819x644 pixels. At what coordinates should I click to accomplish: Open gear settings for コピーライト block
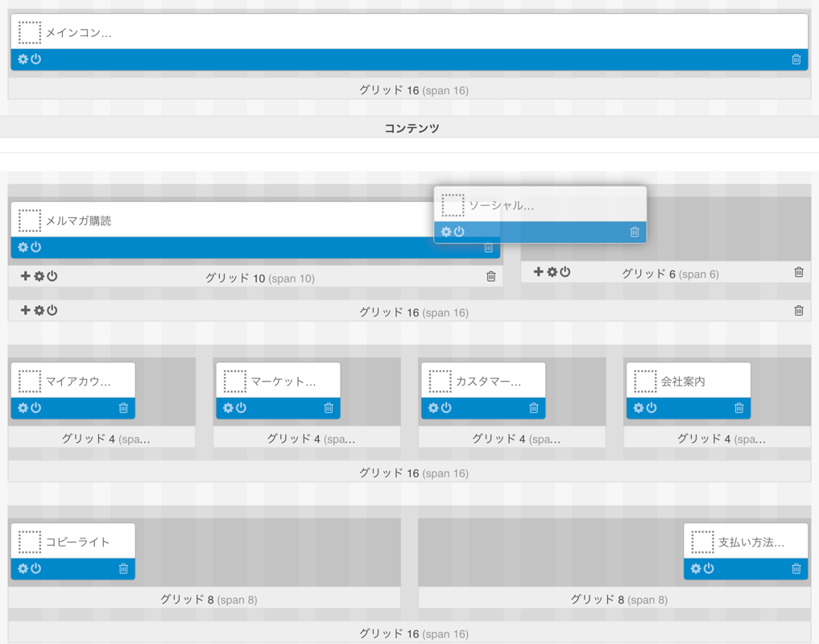(23, 568)
